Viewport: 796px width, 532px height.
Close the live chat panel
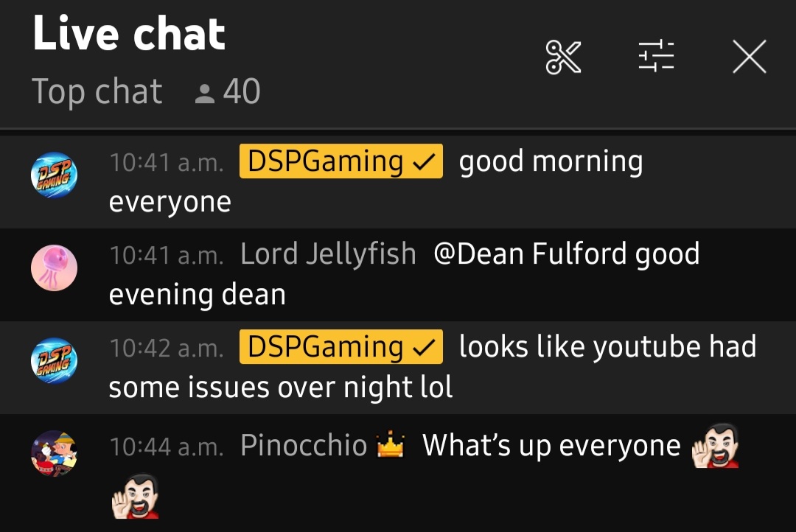[x=750, y=56]
